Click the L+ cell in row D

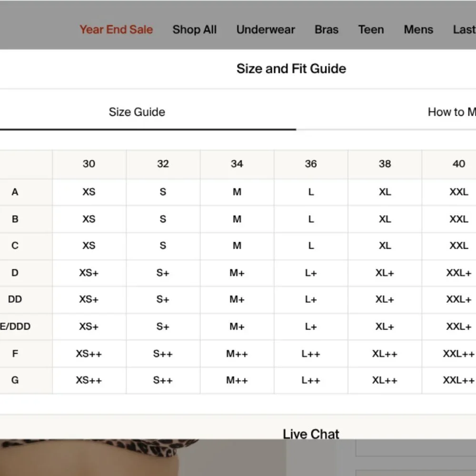coord(311,273)
